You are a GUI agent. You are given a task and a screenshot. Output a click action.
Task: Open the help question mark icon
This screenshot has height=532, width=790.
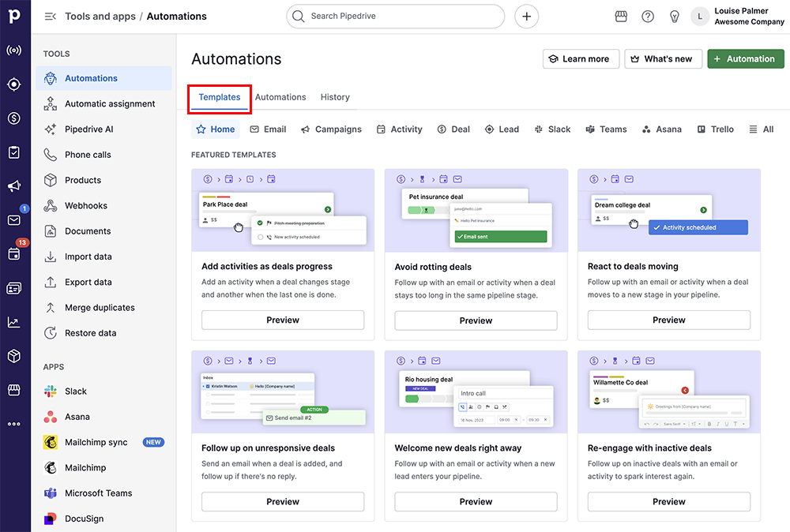(648, 16)
